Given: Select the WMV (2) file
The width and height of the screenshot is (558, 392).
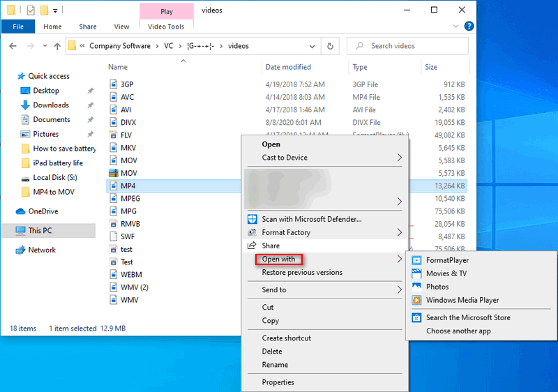Looking at the screenshot, I should pyautogui.click(x=134, y=287).
